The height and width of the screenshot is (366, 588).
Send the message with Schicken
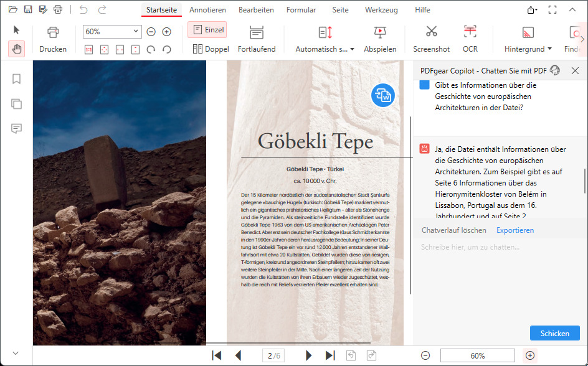pos(554,333)
